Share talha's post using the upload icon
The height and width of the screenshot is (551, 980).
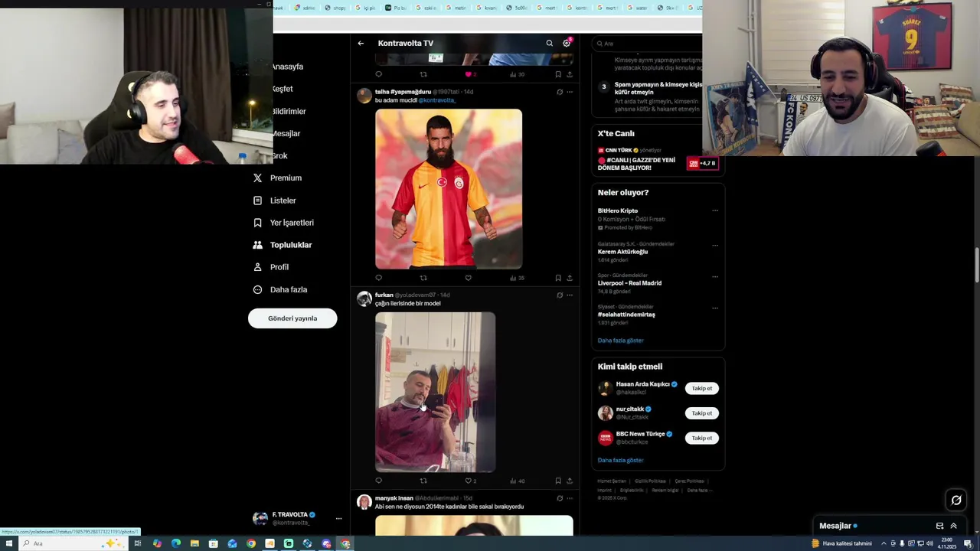click(569, 278)
